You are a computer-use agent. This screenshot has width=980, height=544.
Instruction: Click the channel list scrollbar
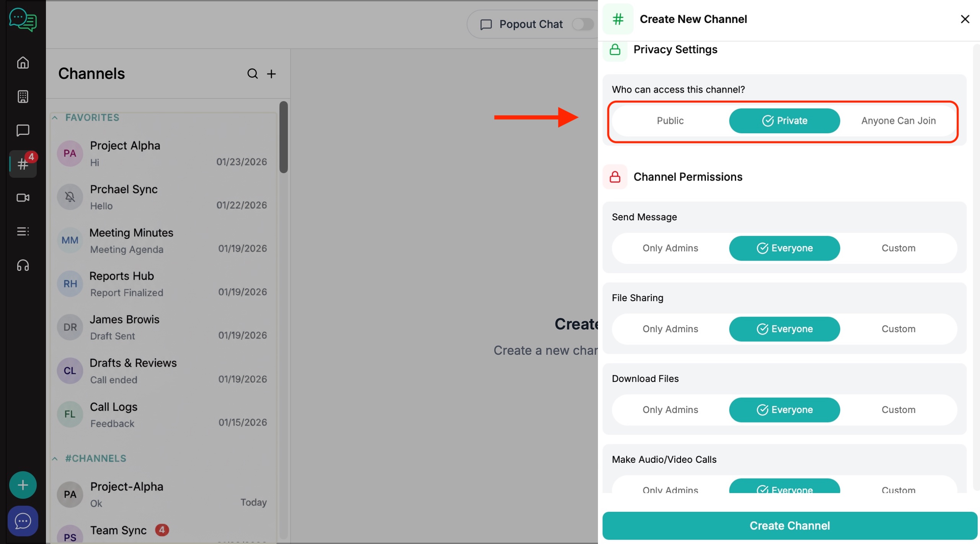point(283,137)
